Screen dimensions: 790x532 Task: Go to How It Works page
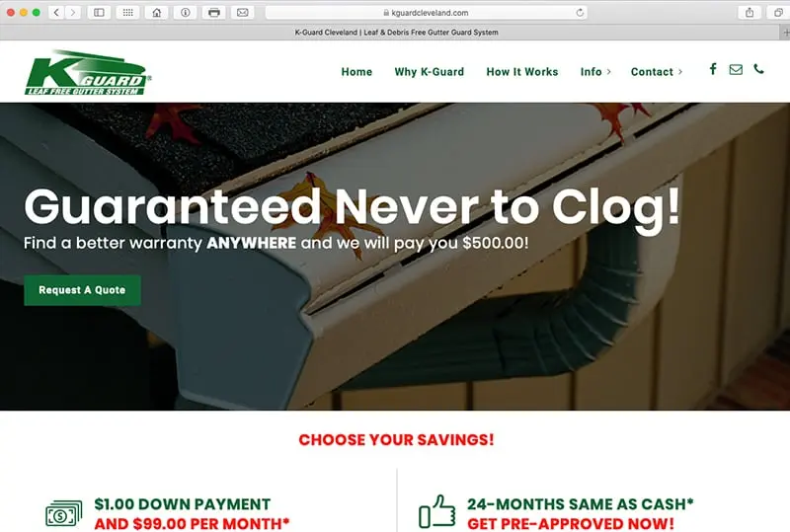[x=522, y=72]
